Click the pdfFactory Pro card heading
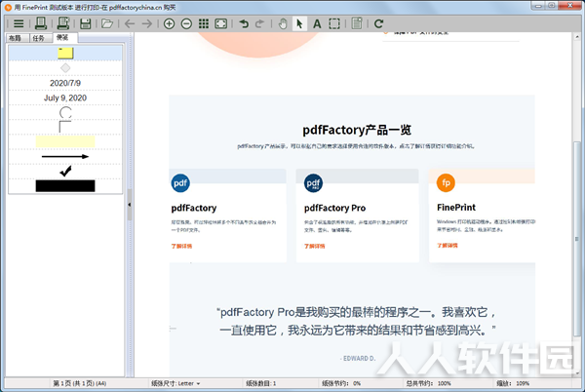Viewport: 585px width, 392px height. click(335, 208)
